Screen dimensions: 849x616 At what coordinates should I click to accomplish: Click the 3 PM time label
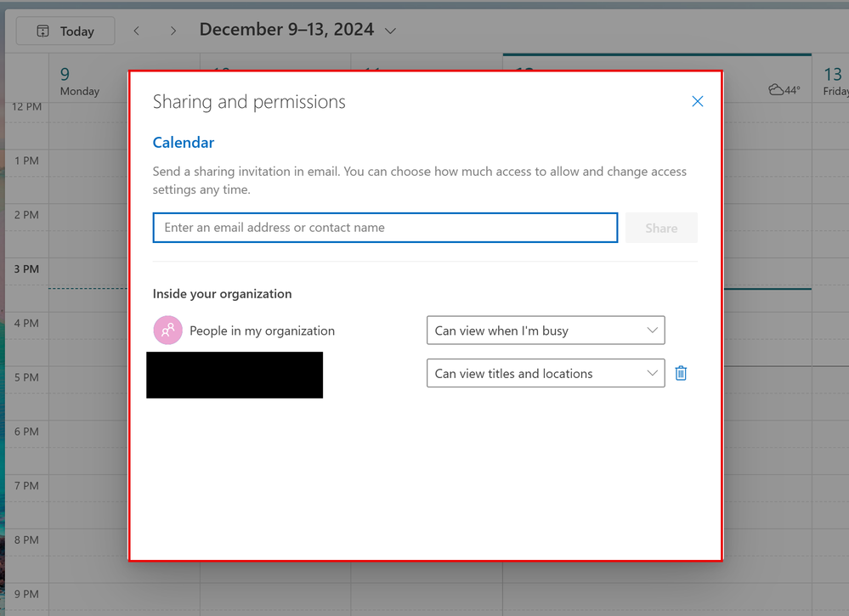pos(26,269)
